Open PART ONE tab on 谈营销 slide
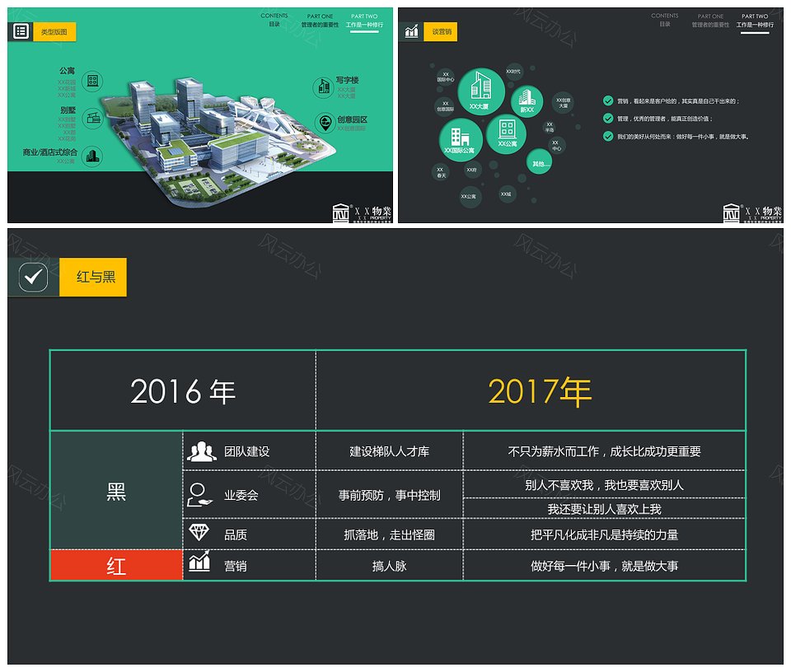Screen dimensions: 791x672 [710, 20]
